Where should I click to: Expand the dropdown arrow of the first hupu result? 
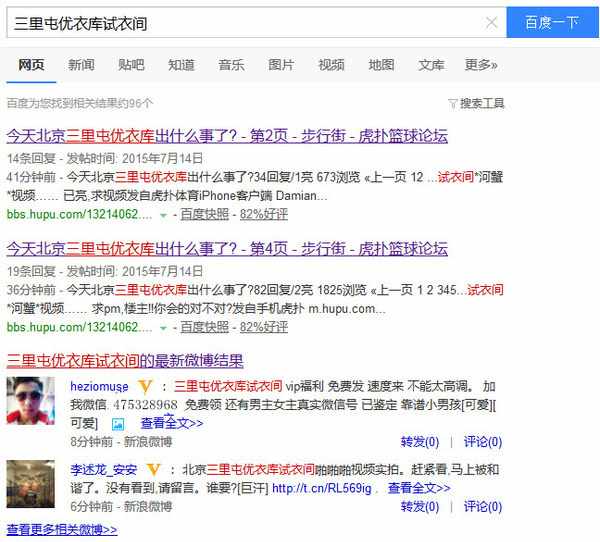(163, 215)
